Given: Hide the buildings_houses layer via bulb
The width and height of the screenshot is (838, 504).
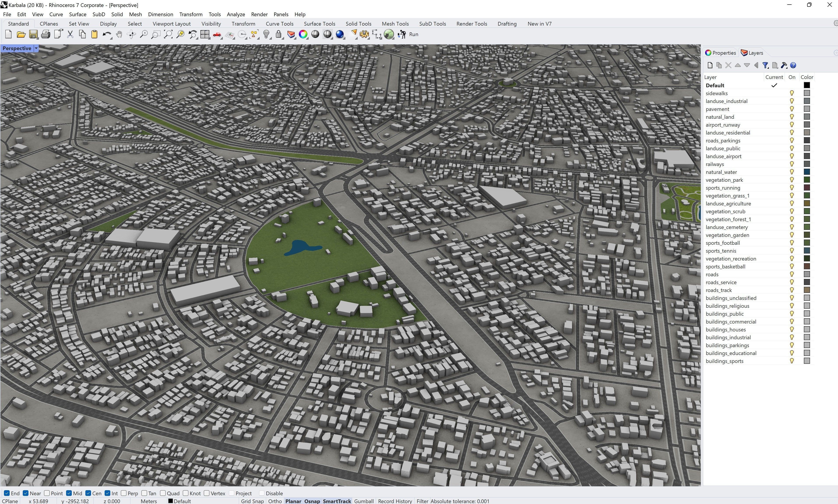Looking at the screenshot, I should pyautogui.click(x=792, y=329).
